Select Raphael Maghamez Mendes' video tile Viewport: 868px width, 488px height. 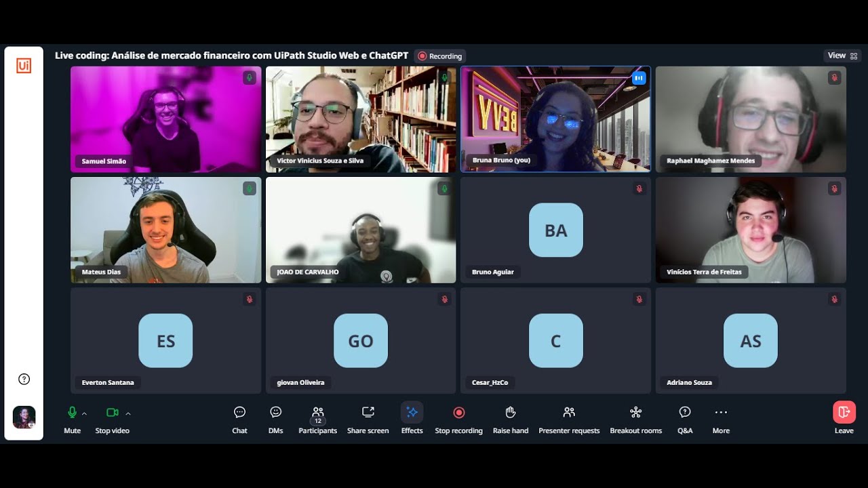pos(751,119)
